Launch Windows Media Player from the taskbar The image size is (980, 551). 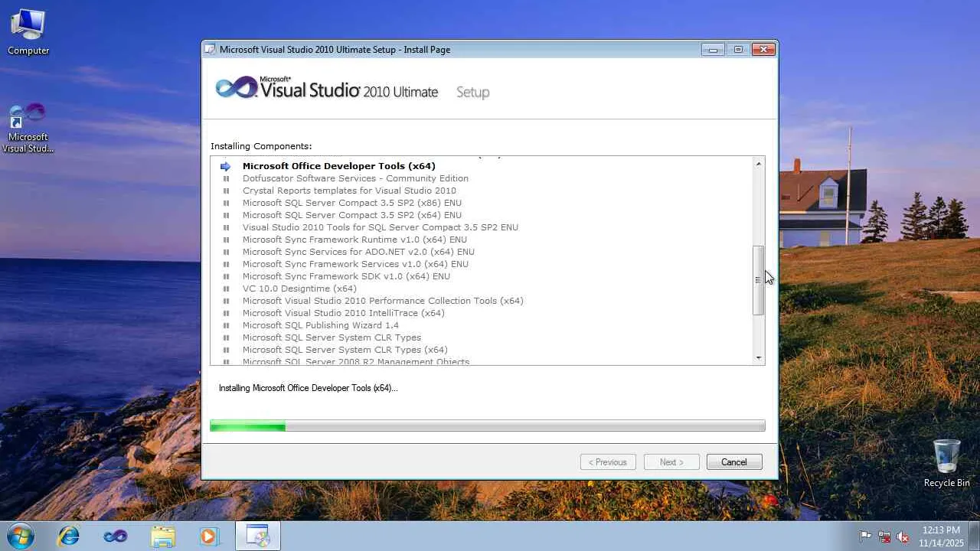[x=209, y=536]
